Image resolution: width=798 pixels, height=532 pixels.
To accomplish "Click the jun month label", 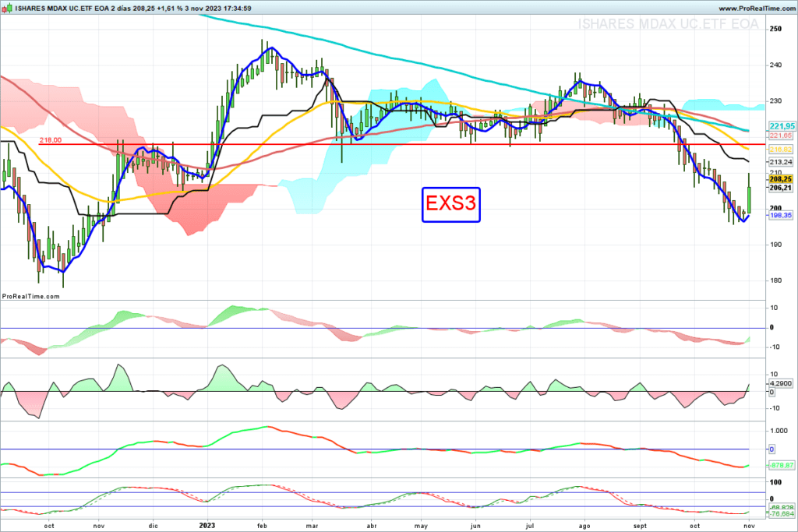I will tap(475, 526).
